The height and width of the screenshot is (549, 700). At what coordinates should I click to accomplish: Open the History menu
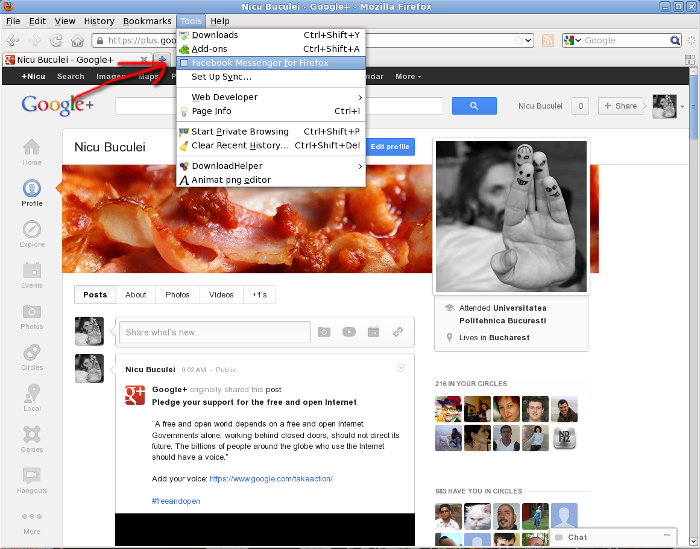point(99,21)
